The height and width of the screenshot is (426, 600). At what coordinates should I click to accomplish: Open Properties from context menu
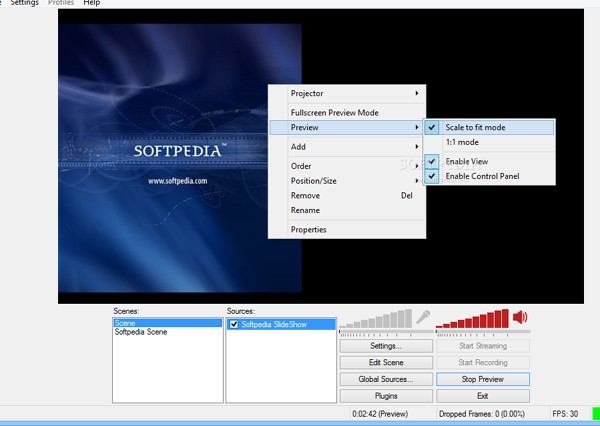click(x=347, y=230)
